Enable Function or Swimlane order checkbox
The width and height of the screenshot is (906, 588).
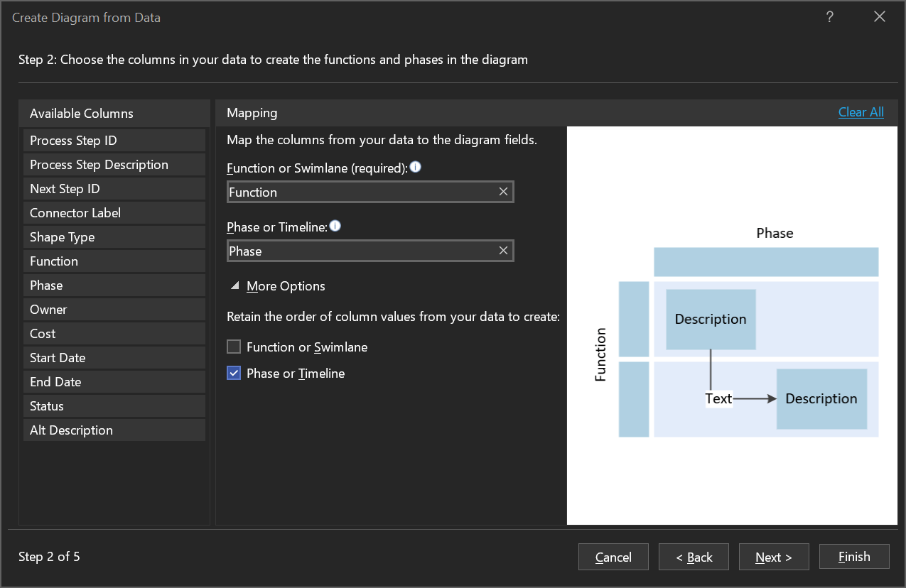(234, 347)
